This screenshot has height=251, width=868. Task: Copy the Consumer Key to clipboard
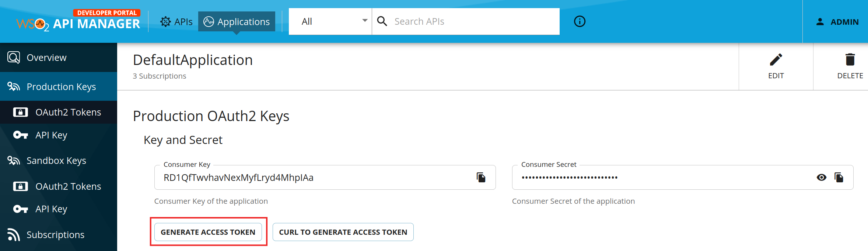(x=481, y=178)
